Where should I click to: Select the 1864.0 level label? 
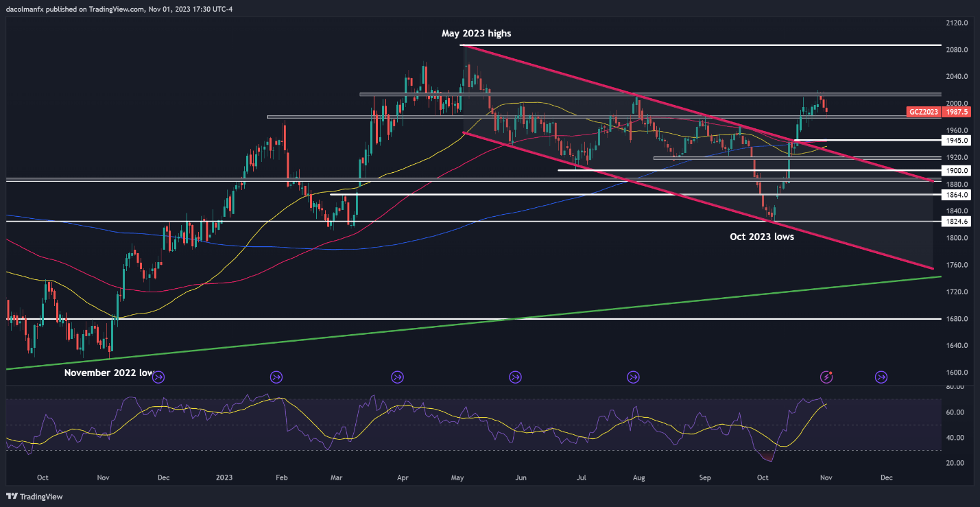(957, 195)
